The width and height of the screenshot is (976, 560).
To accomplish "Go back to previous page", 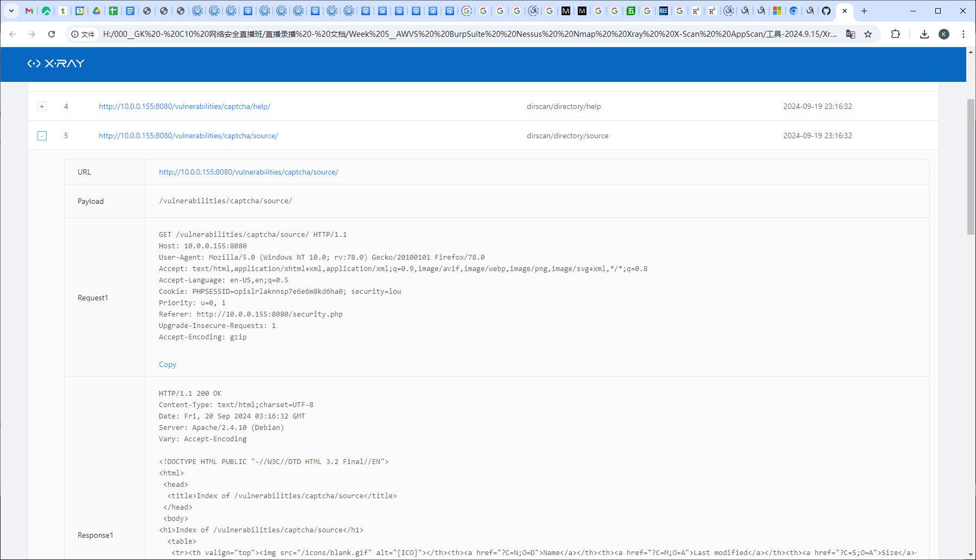I will coord(12,34).
